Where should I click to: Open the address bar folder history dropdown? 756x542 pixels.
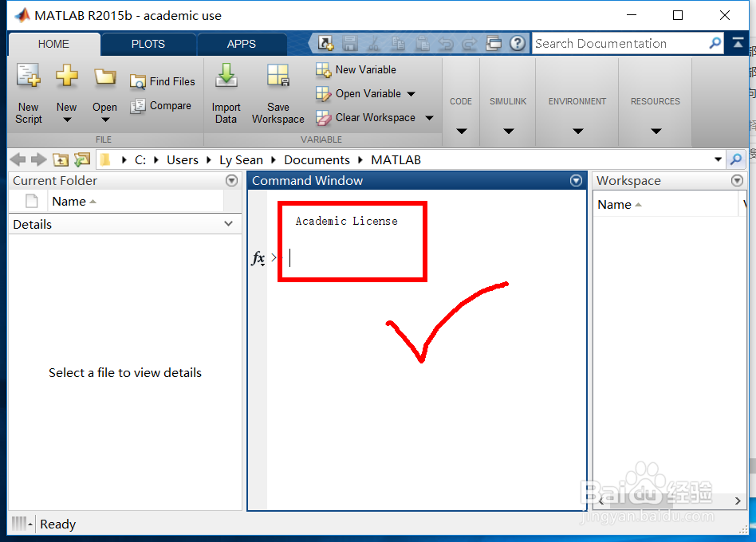tap(718, 159)
